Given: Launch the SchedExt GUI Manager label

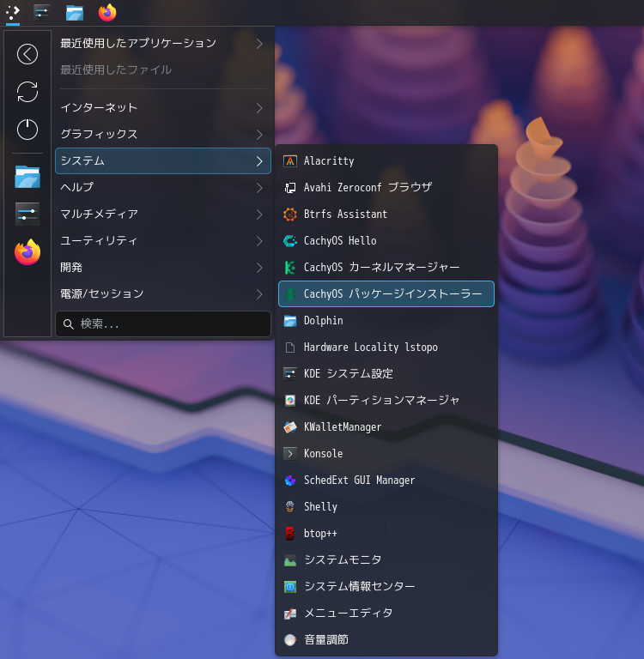Looking at the screenshot, I should pos(359,480).
